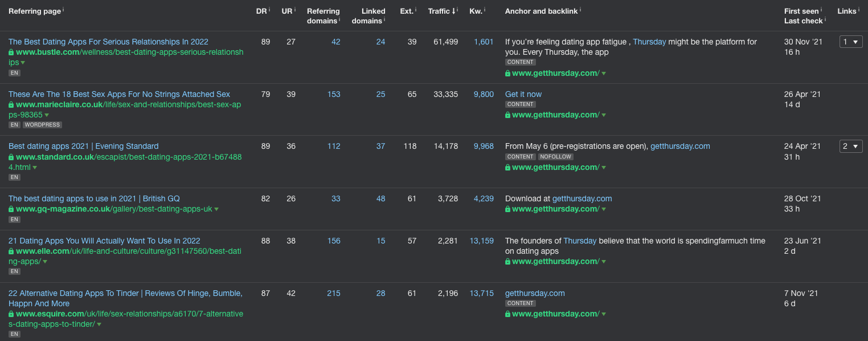Click the padlock beside www.gq-magazine.co.uk URL
The width and height of the screenshot is (868, 341).
click(11, 209)
